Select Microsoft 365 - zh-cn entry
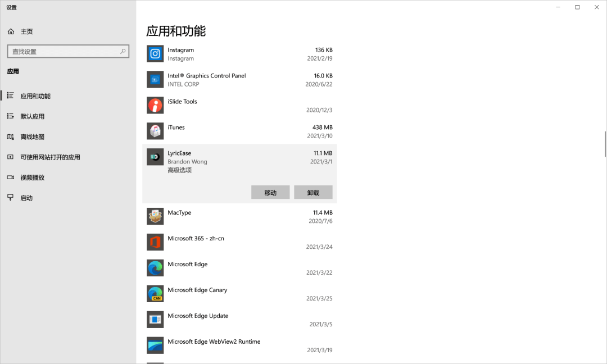Image resolution: width=607 pixels, height=364 pixels. point(196,238)
